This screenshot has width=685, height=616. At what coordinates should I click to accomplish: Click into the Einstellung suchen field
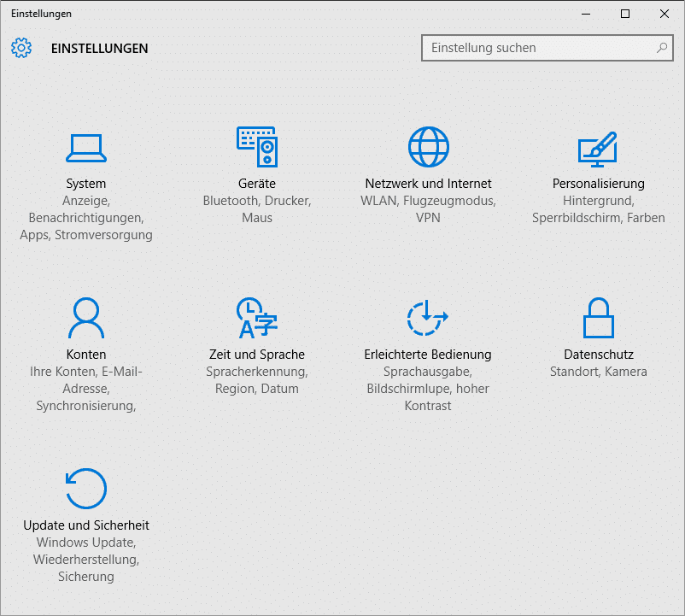click(547, 48)
